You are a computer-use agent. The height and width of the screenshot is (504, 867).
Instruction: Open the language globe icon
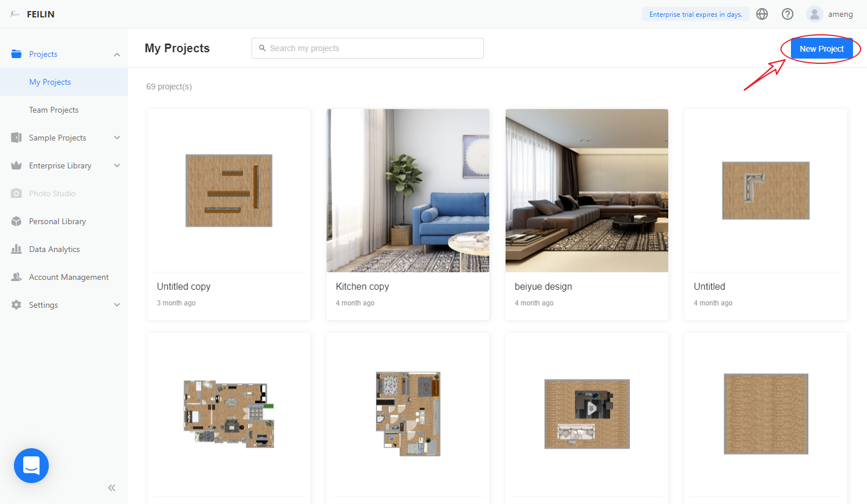click(762, 14)
